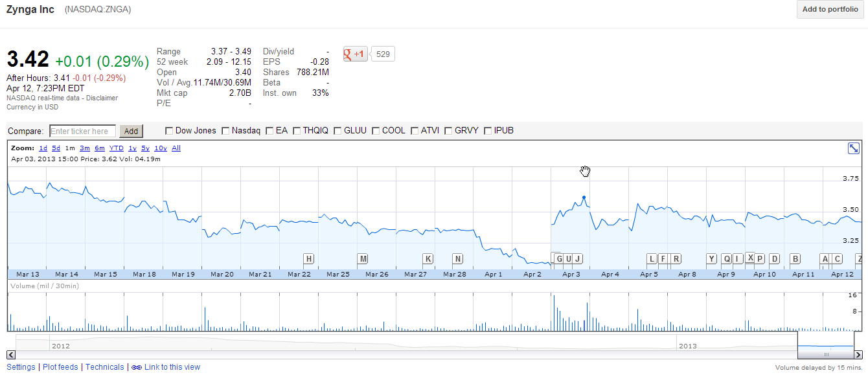This screenshot has height=384, width=868.
Task: Open the Technicals link
Action: pyautogui.click(x=104, y=367)
